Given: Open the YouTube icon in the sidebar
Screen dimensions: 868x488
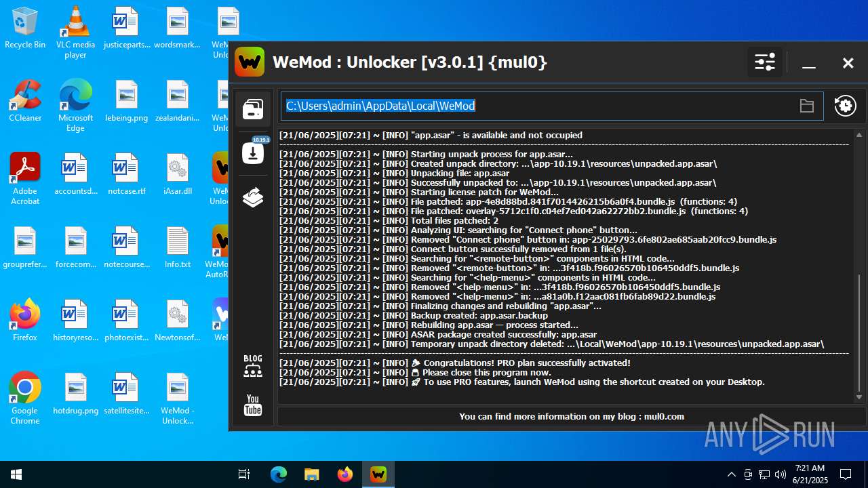Looking at the screenshot, I should coord(253,405).
